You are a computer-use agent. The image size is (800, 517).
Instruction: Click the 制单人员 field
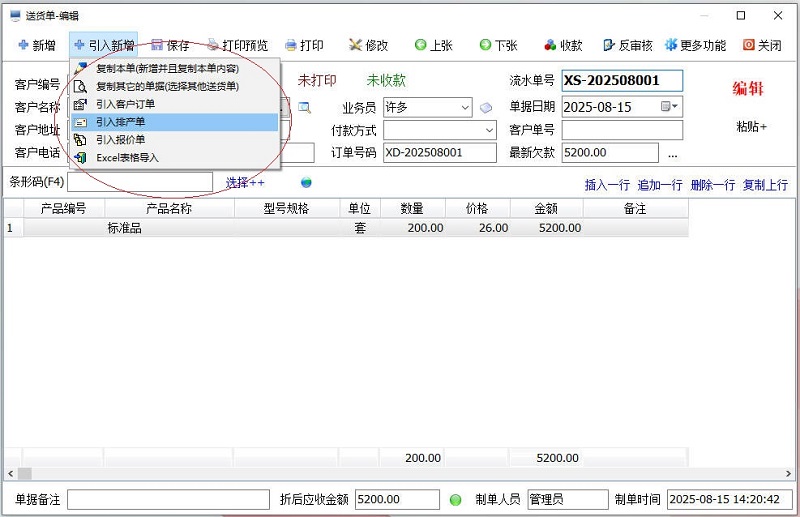pos(568,500)
